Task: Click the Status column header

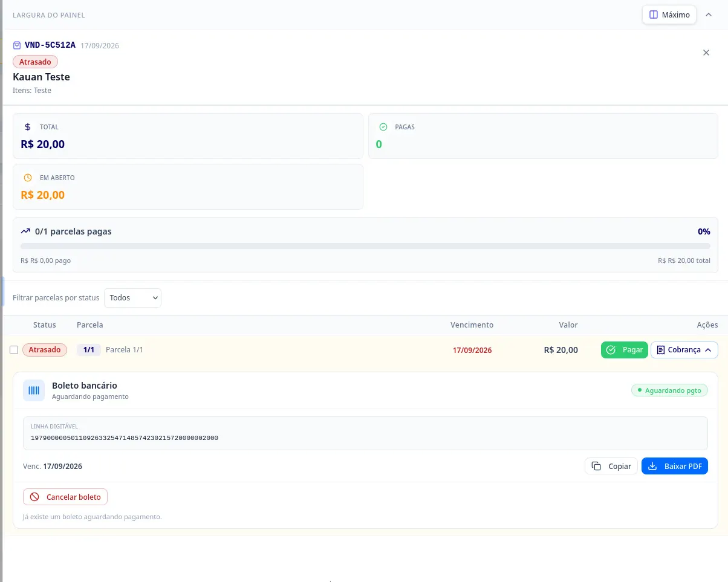Action: click(45, 325)
